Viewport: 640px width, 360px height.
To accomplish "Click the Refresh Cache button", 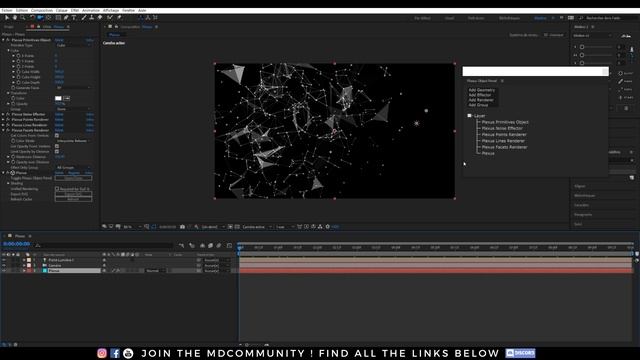I will pos(73,200).
